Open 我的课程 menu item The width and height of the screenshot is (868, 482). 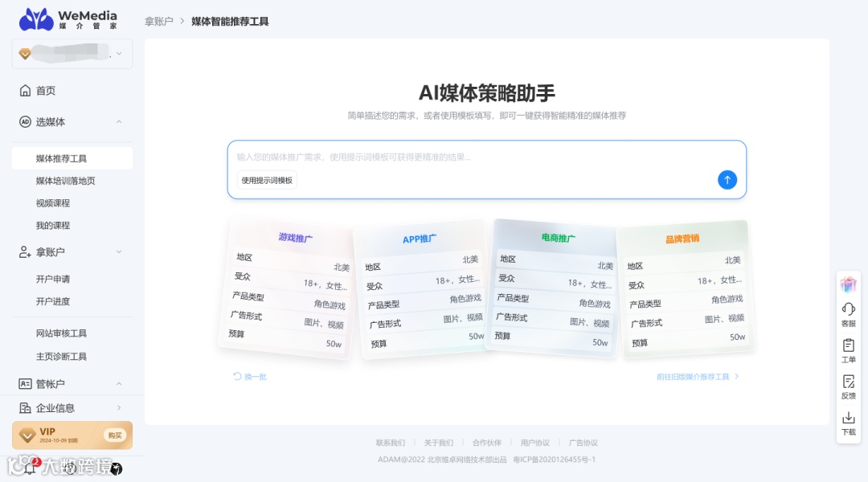[x=52, y=225]
